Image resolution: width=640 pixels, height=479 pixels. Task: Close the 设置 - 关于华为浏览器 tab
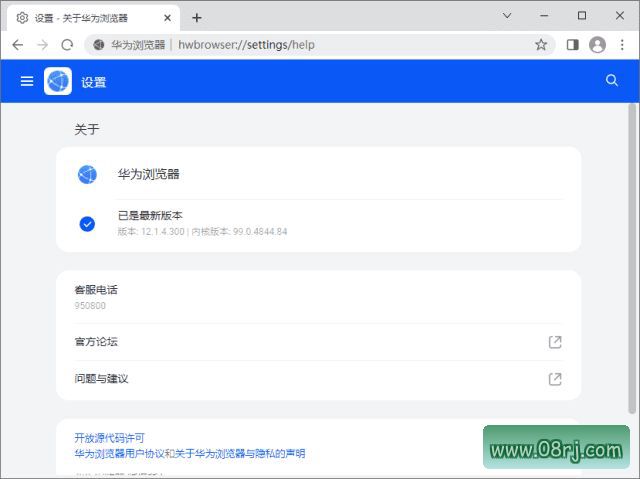[x=167, y=18]
